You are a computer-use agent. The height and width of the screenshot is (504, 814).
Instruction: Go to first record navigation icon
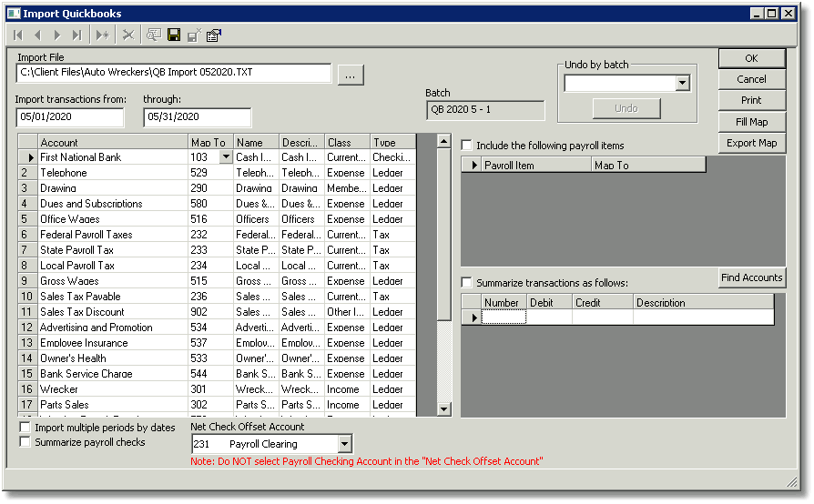click(x=18, y=35)
